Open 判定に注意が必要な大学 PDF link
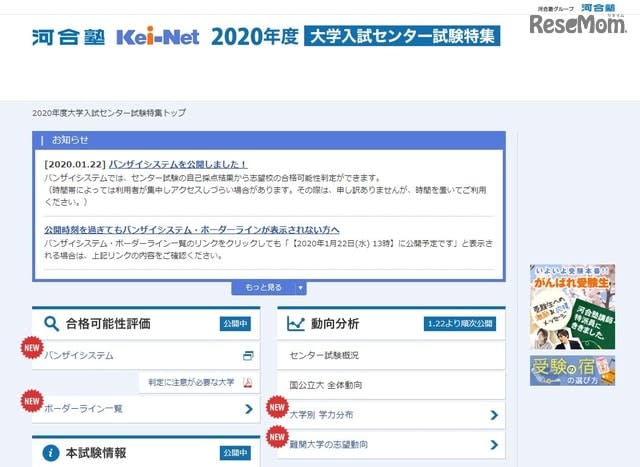The image size is (640, 467). tap(199, 382)
